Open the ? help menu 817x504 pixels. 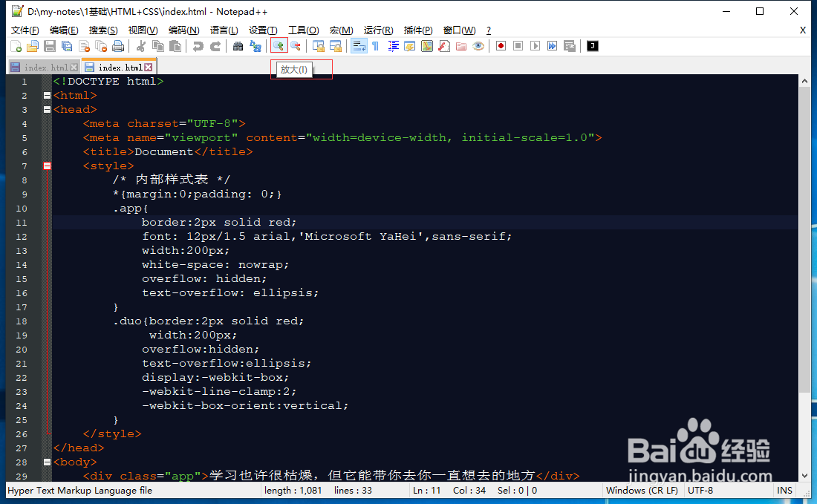pyautogui.click(x=488, y=30)
